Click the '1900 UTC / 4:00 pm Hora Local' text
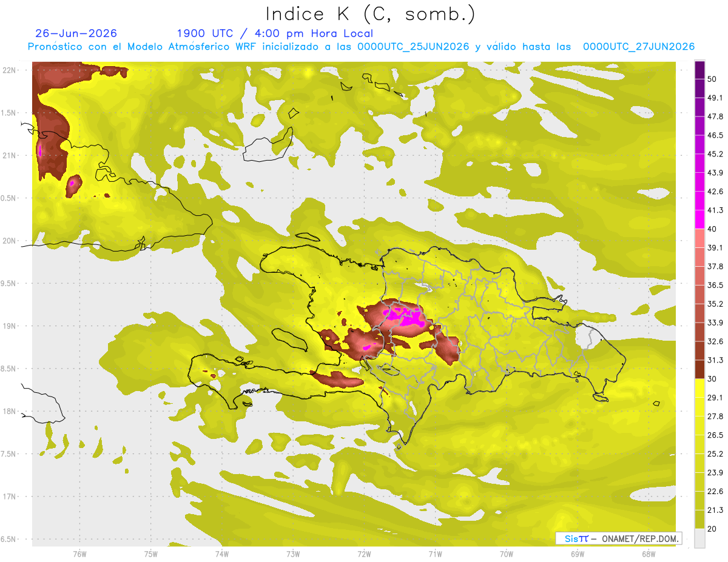The image size is (728, 562). 275,33
